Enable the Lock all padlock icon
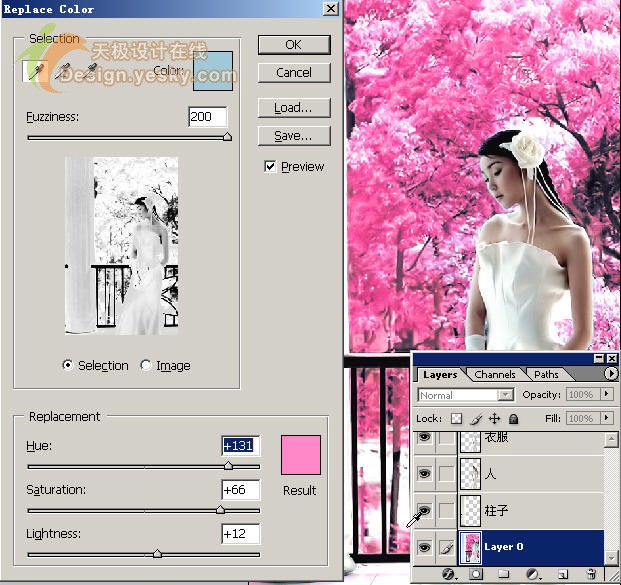 click(513, 419)
